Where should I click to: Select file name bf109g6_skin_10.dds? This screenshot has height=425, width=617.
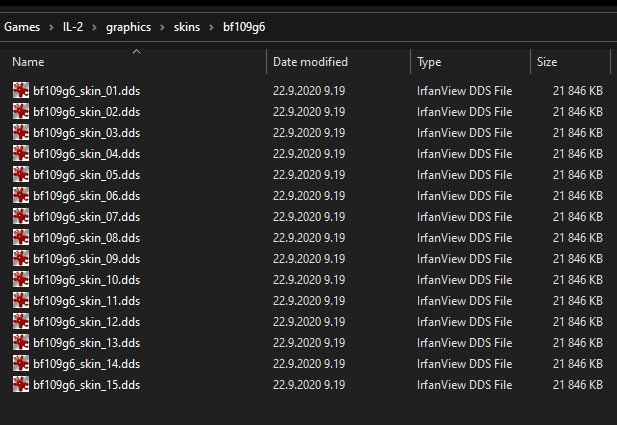coord(87,280)
